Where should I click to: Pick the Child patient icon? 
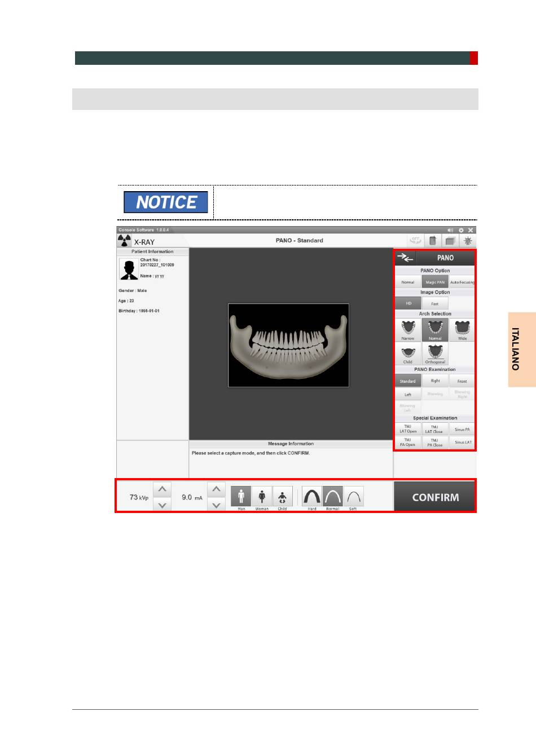click(282, 496)
